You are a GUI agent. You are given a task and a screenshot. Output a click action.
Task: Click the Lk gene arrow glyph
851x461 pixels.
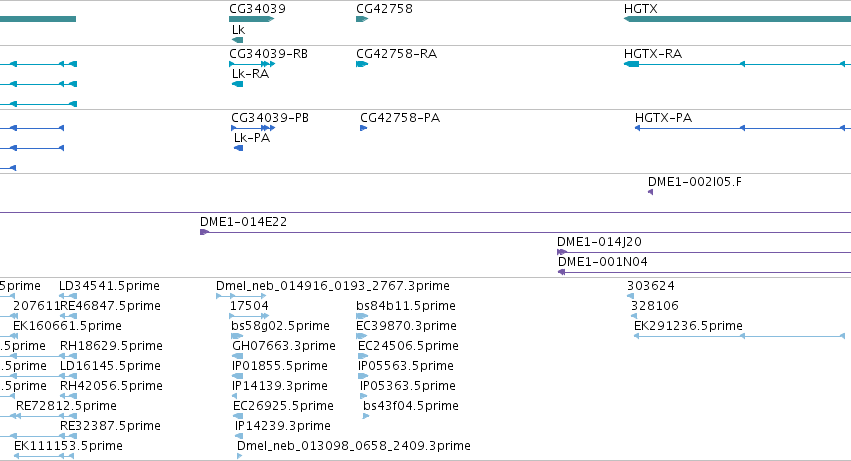pos(237,40)
